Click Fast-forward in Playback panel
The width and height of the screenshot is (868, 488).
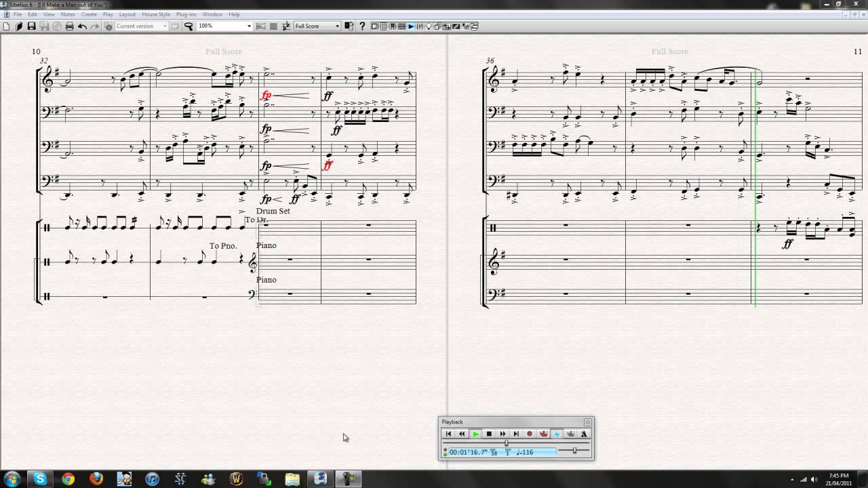(502, 434)
